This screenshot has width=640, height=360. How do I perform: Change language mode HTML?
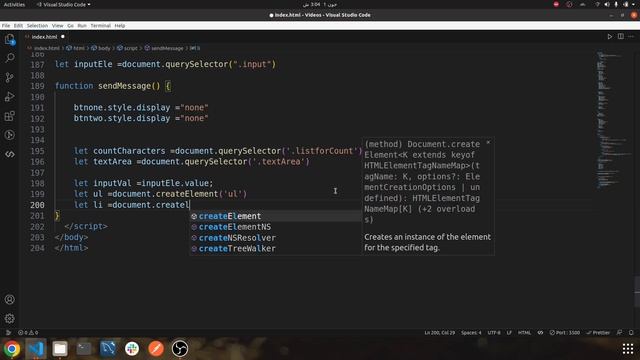pos(524,333)
